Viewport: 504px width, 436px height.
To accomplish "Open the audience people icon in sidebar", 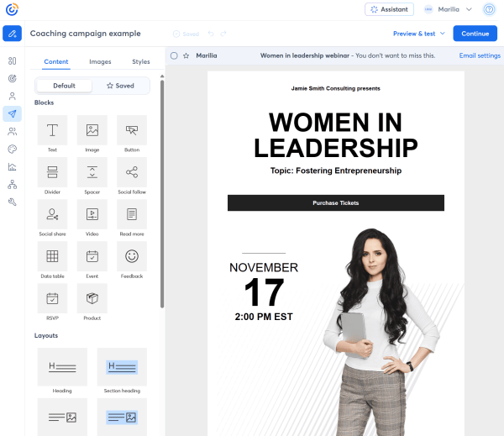I will (13, 132).
